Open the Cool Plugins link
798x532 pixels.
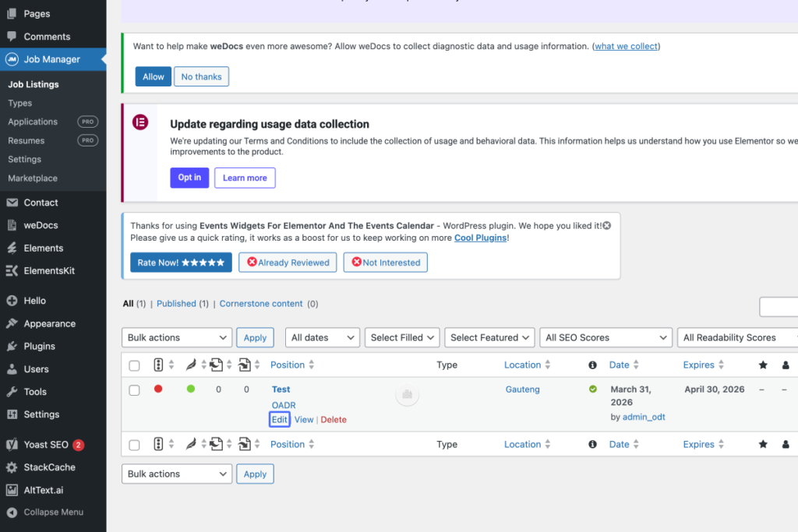(x=480, y=238)
